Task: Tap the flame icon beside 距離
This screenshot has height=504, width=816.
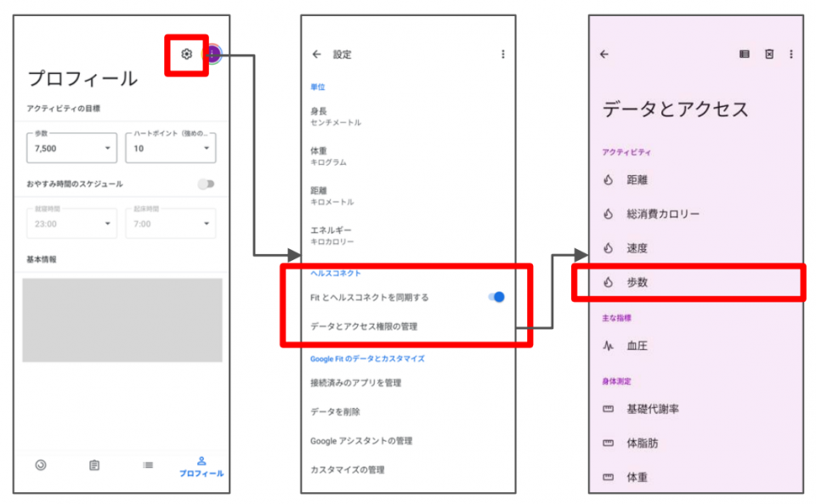Action: tap(608, 180)
